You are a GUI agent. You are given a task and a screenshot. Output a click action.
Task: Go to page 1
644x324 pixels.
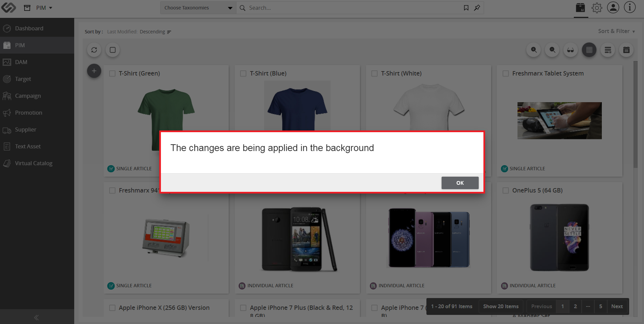click(562, 306)
